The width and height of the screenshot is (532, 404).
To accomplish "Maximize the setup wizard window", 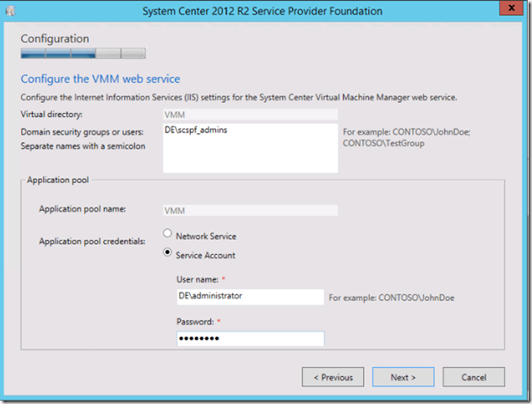I will 477,10.
